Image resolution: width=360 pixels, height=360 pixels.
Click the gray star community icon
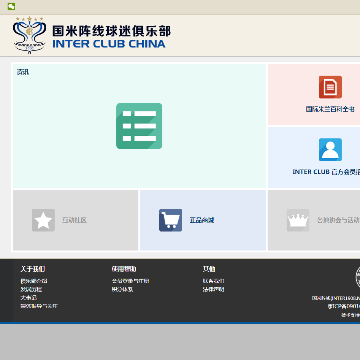[x=43, y=220]
